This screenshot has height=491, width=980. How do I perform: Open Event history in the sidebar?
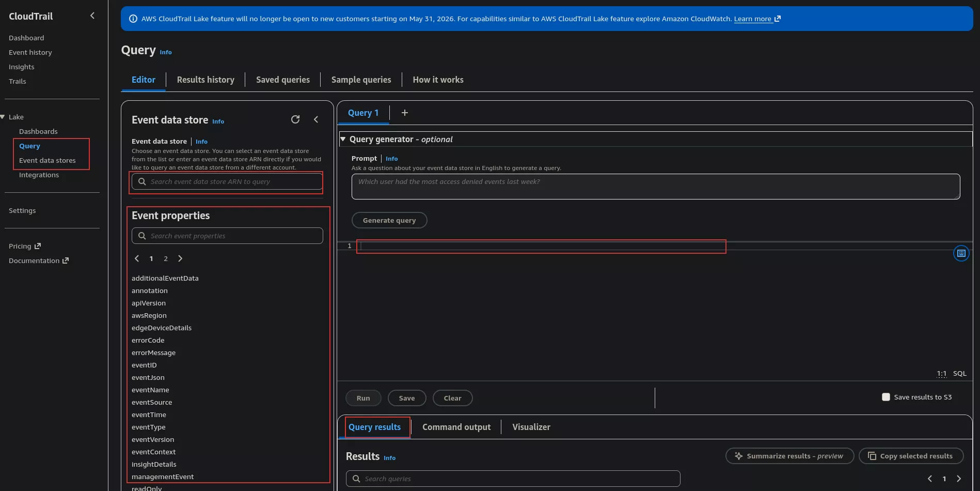tap(30, 52)
